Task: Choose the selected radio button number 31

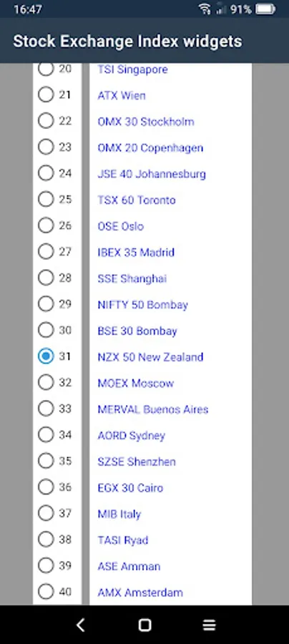Action: [46, 356]
